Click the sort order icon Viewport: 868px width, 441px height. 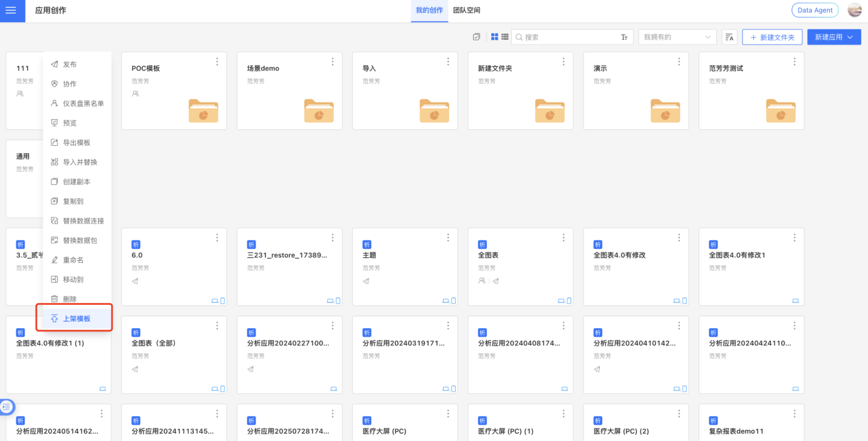point(729,37)
